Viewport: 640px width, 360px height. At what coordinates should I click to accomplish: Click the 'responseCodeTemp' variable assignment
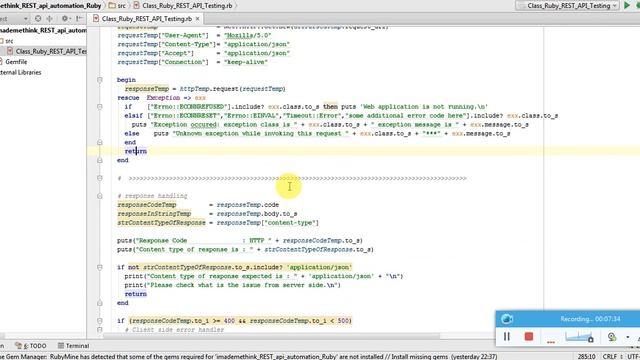coord(147,205)
